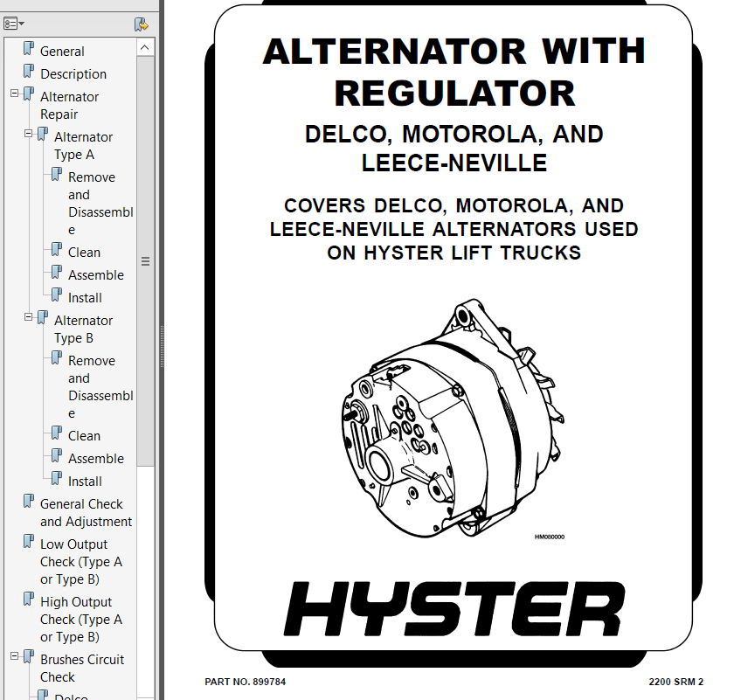
Task: Click bookmark icon for Type A Install
Action: [x=57, y=295]
